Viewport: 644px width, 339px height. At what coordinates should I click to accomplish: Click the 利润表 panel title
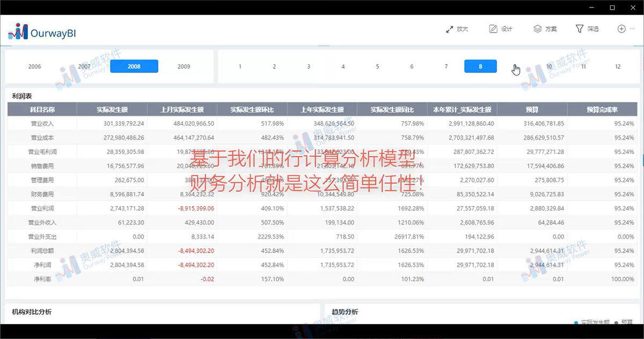coord(22,96)
